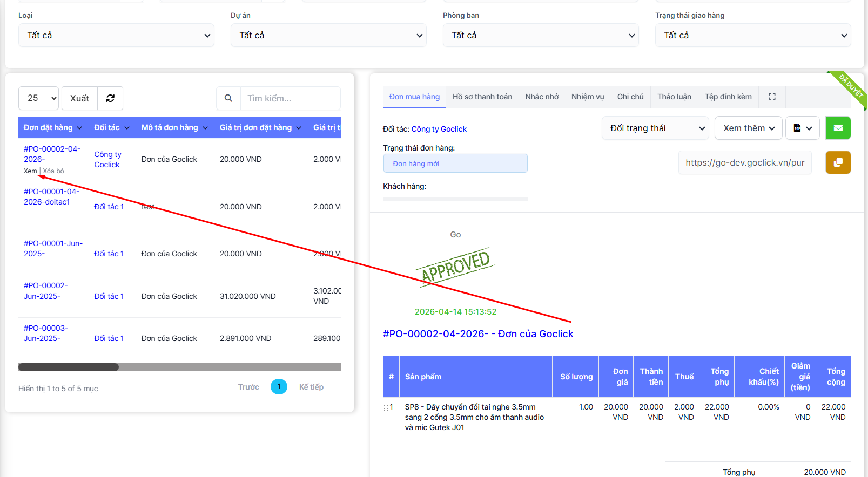Click the orange copy link icon
Image resolution: width=868 pixels, height=477 pixels.
point(838,162)
